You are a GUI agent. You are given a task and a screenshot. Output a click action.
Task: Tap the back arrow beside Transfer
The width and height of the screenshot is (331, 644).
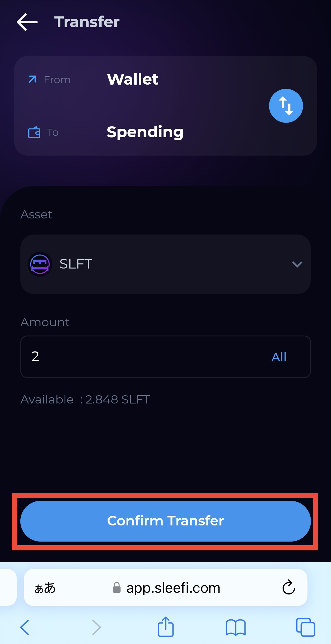coord(27,22)
